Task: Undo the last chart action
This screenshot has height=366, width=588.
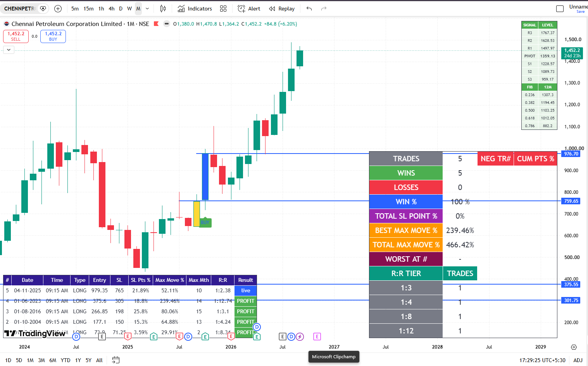Action: click(x=309, y=9)
